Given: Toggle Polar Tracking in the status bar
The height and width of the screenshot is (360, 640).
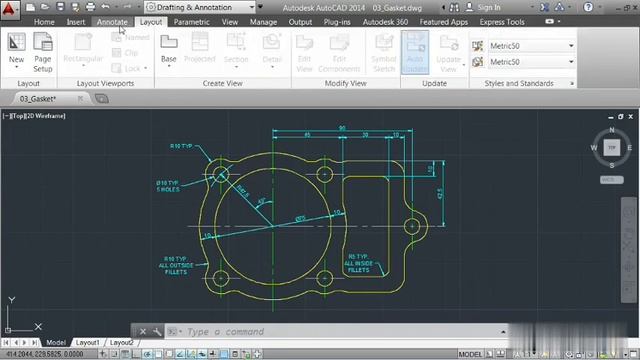Looking at the screenshot, I should 147,354.
